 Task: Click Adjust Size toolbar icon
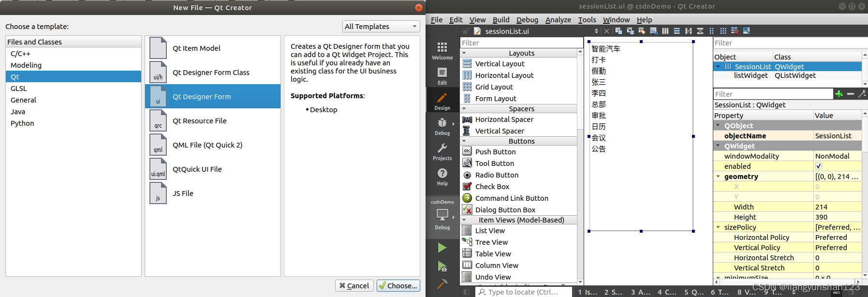(746, 31)
